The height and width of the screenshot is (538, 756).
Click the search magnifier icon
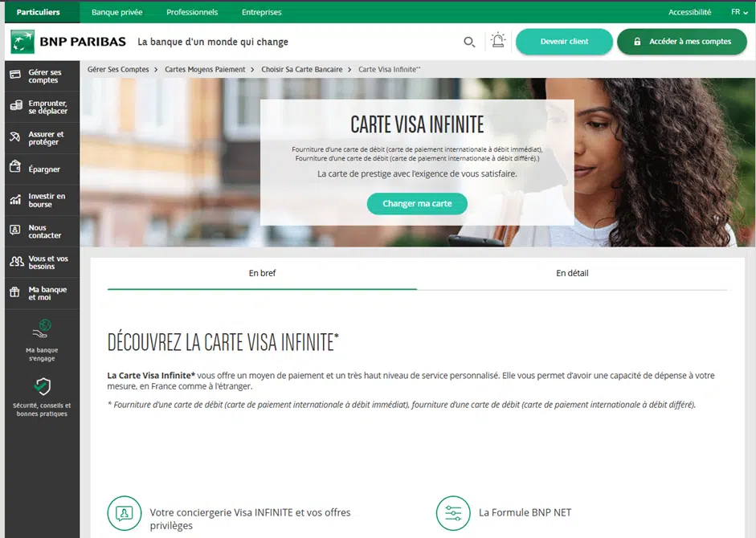[x=469, y=42]
